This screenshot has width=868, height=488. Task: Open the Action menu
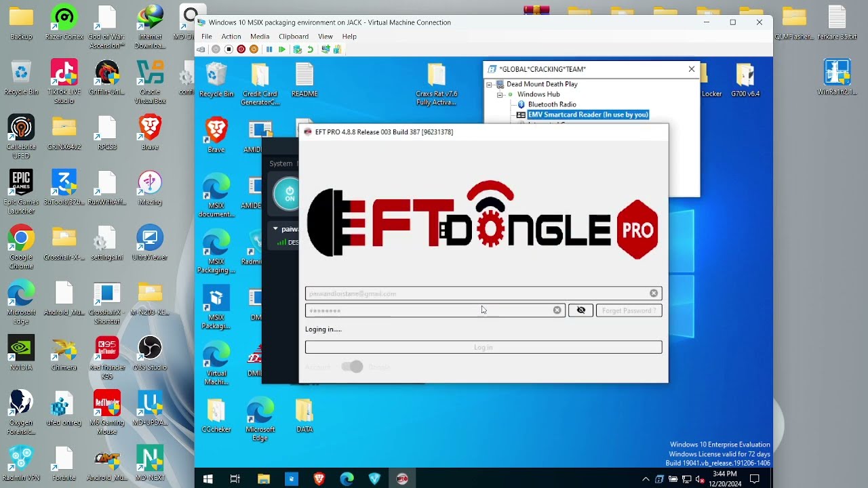(x=231, y=37)
